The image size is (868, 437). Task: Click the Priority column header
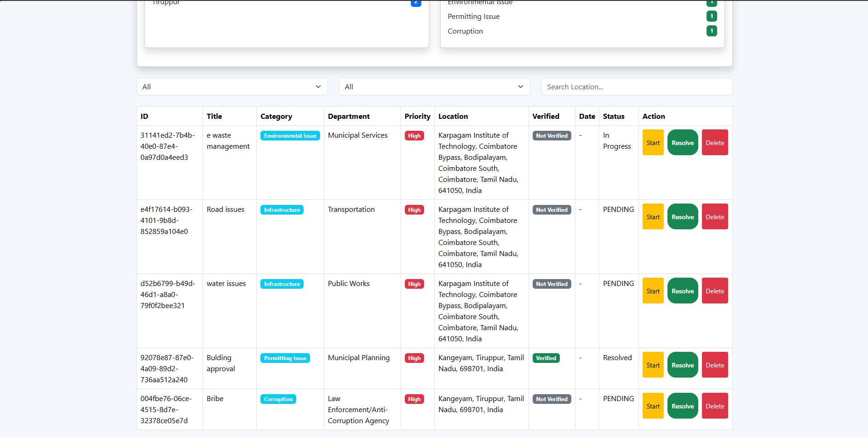[x=417, y=116]
